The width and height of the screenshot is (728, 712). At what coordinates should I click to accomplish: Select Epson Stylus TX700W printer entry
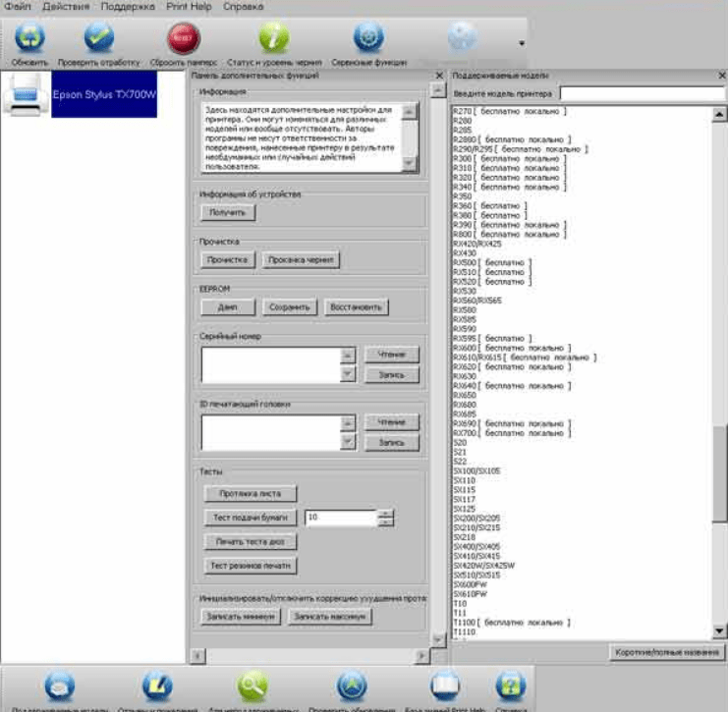click(104, 94)
